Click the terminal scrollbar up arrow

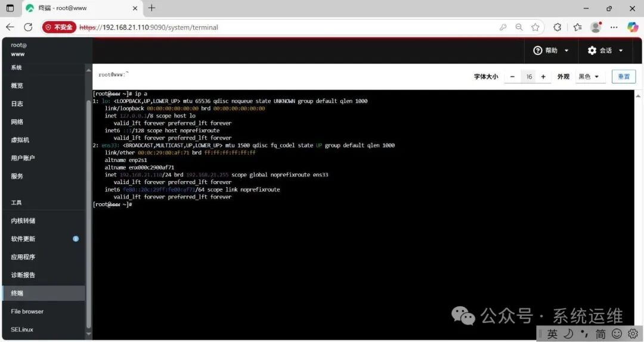[x=638, y=96]
